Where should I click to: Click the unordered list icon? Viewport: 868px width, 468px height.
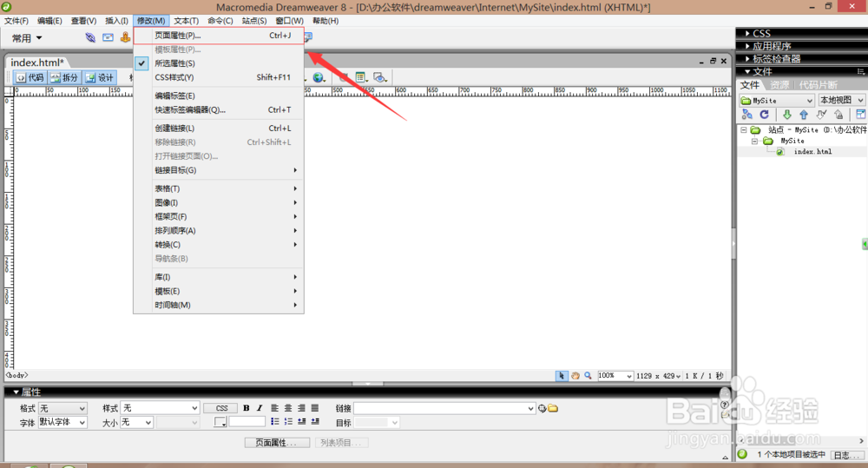pyautogui.click(x=274, y=422)
